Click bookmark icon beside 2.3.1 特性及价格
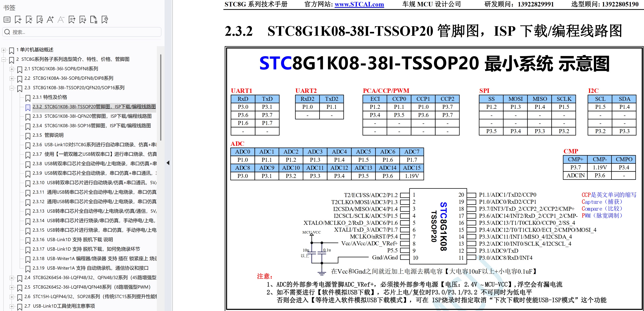Image resolution: width=644 pixels, height=311 pixels. [28, 98]
